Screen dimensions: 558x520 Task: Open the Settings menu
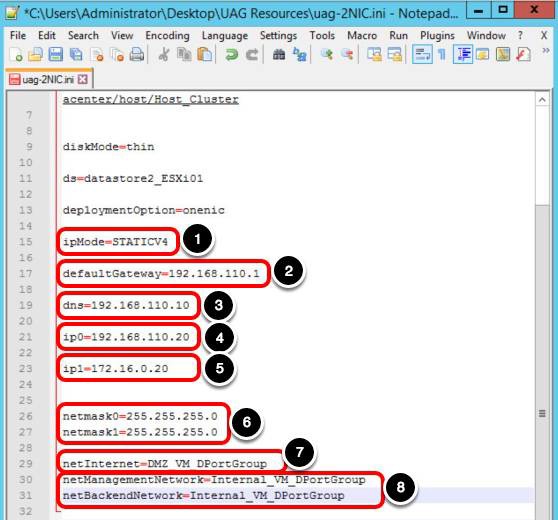[x=278, y=36]
